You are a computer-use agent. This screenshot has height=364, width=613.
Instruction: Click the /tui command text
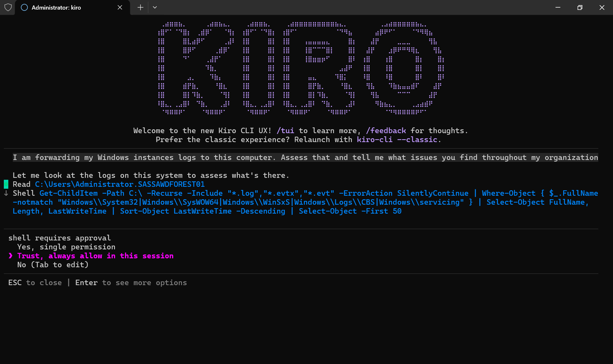(285, 131)
